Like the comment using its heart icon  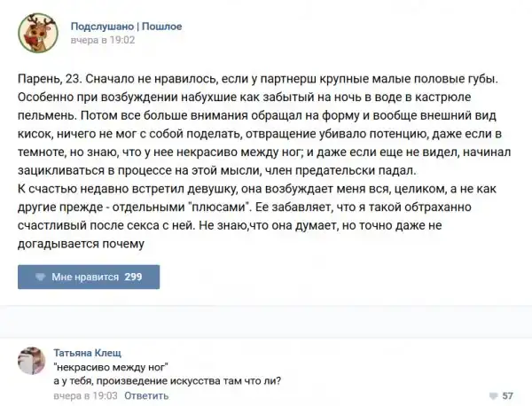click(491, 395)
